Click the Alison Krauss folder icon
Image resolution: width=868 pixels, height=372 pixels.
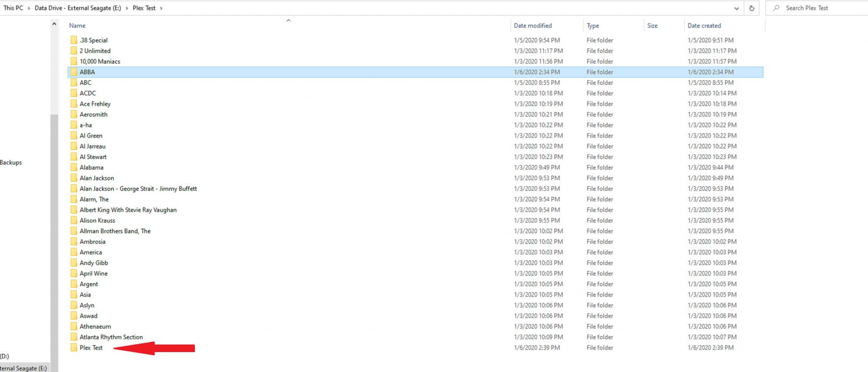point(74,221)
